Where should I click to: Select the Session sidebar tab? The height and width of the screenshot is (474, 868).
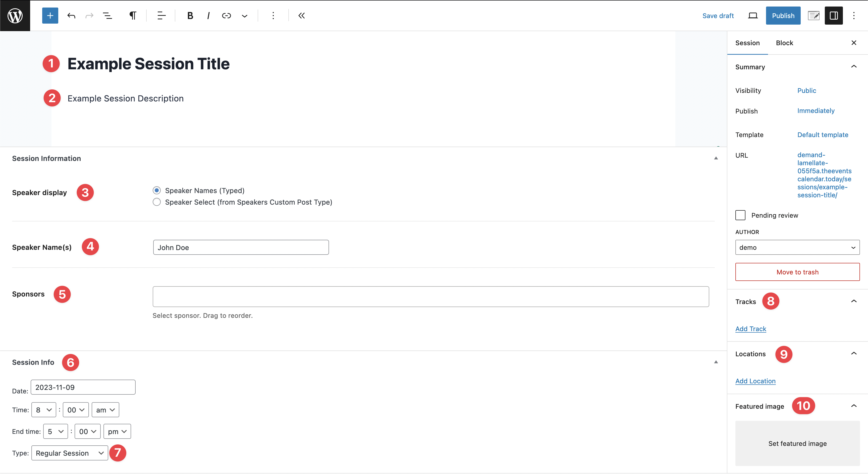coord(747,43)
